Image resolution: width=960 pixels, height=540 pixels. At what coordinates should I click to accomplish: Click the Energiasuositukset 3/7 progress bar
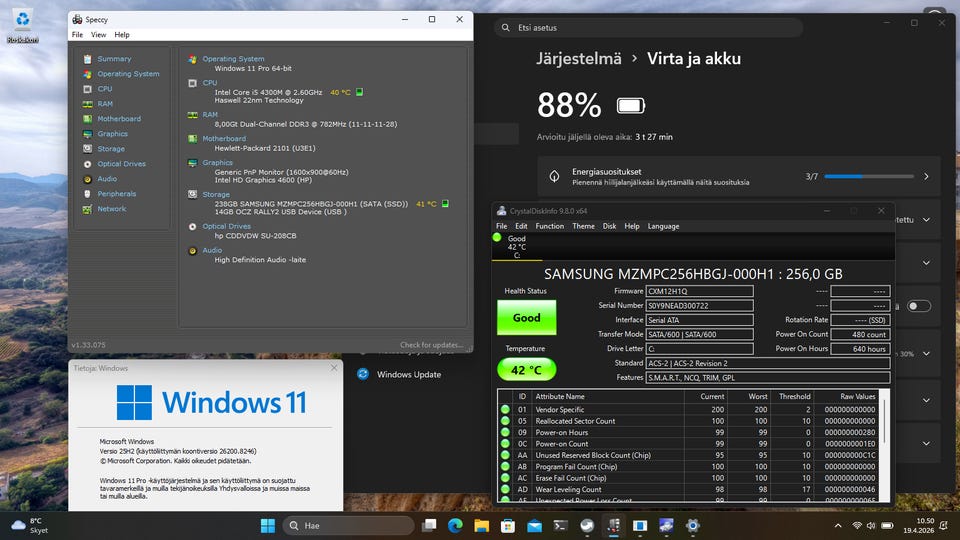click(x=868, y=176)
